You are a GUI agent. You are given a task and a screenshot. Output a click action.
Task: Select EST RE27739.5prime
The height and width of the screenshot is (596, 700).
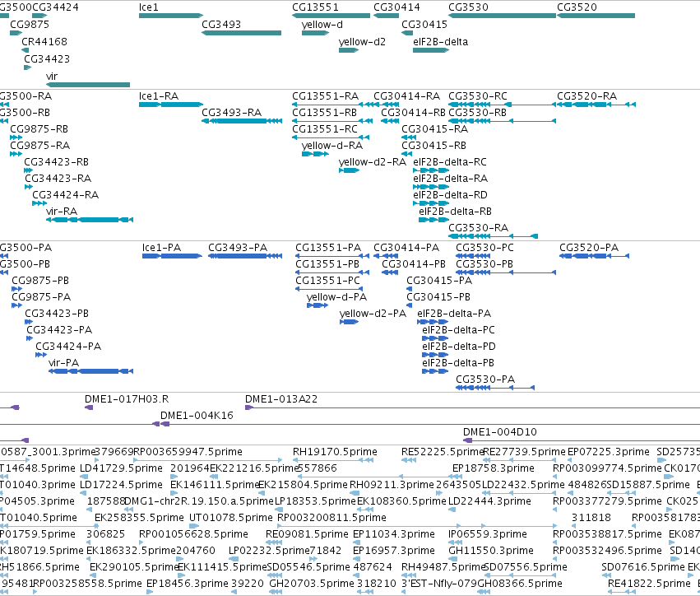(524, 452)
